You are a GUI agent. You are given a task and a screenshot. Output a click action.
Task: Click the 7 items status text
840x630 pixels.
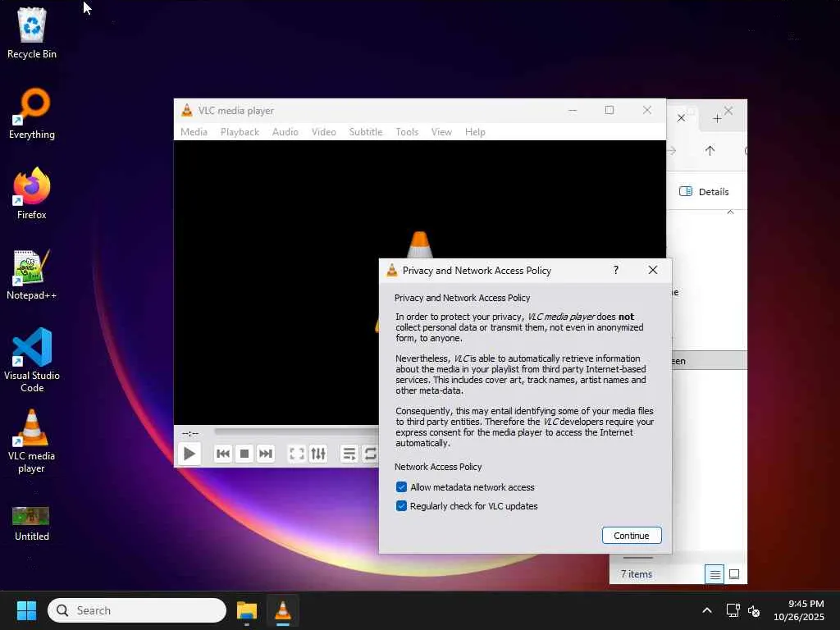click(637, 574)
